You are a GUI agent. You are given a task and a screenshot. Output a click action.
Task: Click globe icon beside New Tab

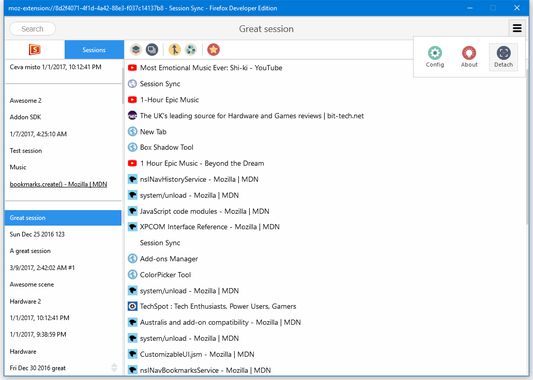coord(132,132)
